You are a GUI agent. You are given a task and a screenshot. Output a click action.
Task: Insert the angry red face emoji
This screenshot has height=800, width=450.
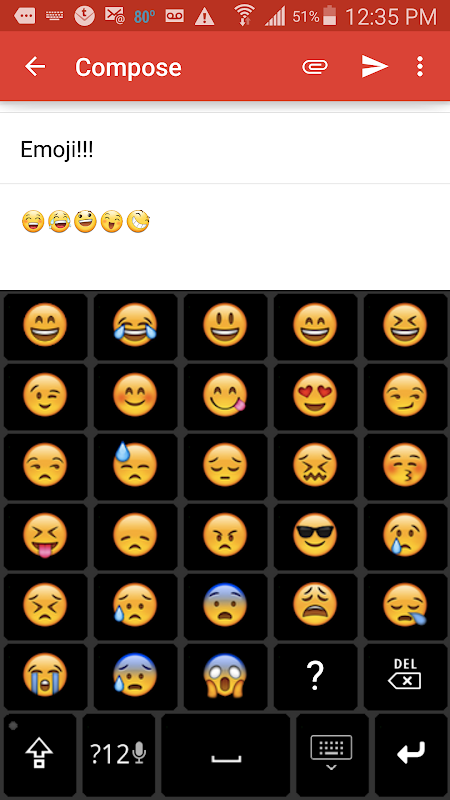[225, 535]
